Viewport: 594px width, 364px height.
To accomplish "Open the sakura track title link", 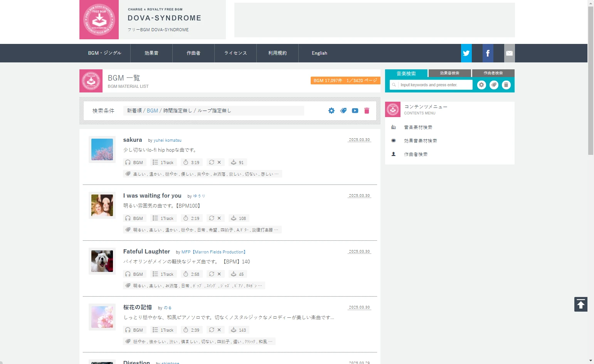I will click(x=133, y=140).
